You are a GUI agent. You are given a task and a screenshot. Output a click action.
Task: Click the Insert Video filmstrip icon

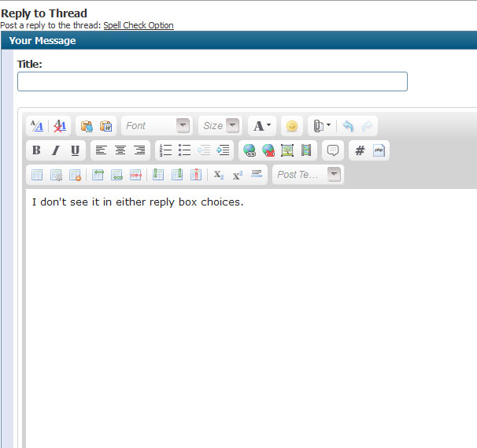306,150
